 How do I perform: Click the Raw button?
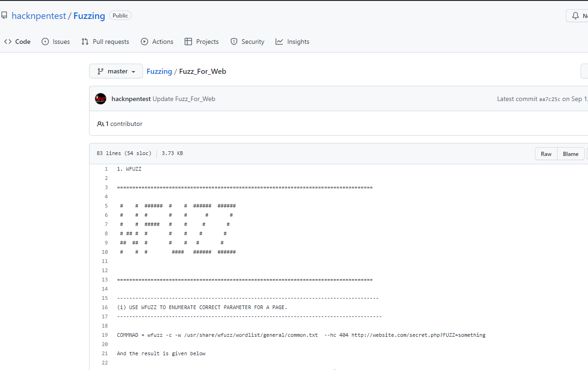coord(546,154)
